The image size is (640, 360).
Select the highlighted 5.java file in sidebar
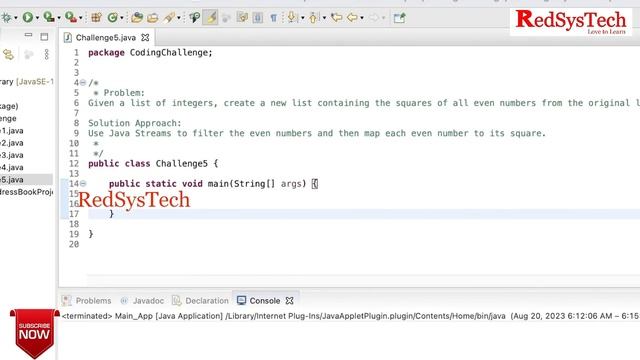26,180
